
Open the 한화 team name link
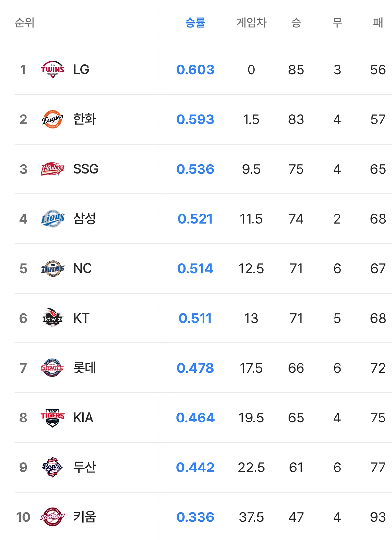[85, 119]
